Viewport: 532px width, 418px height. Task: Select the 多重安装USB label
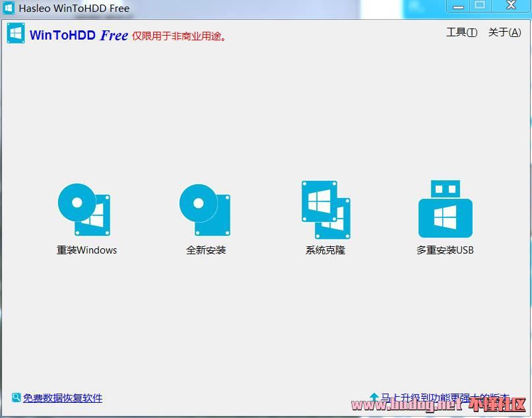tap(445, 250)
